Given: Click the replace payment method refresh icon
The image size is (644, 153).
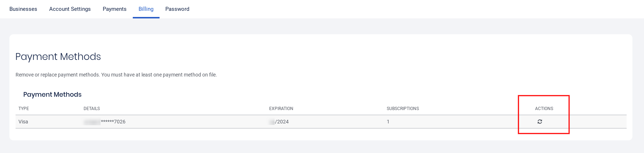Looking at the screenshot, I should pyautogui.click(x=539, y=122).
